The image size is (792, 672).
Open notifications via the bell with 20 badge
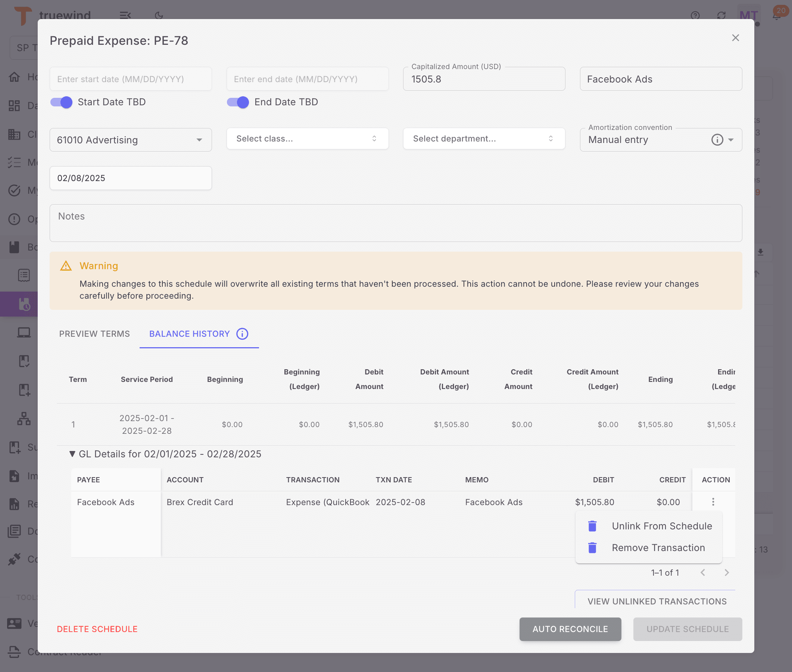click(x=776, y=16)
